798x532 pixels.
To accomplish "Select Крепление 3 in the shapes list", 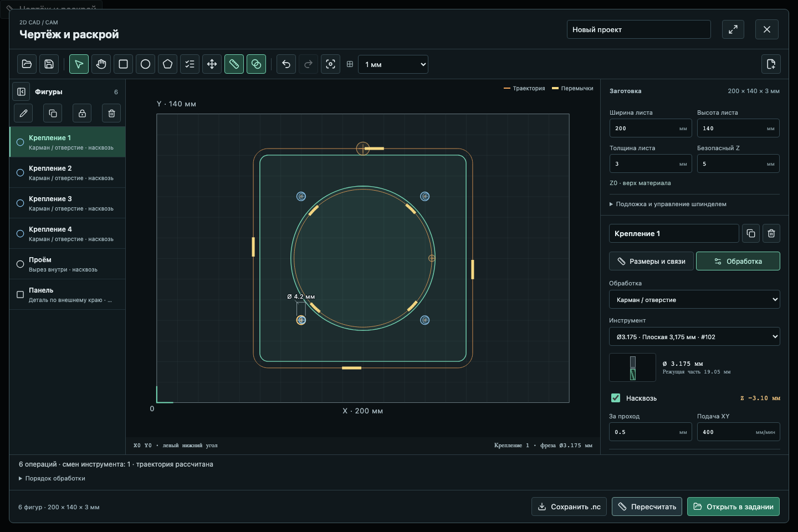I will click(68, 203).
